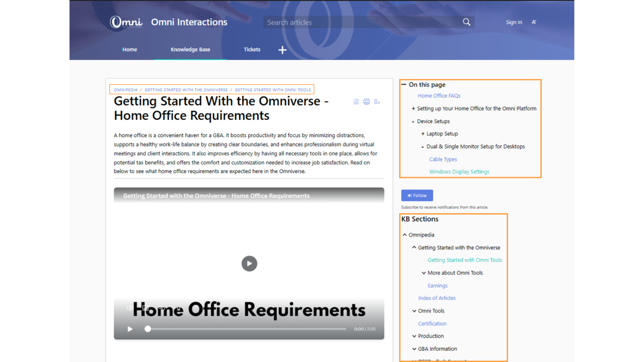644x362 pixels.
Task: Open the font size accessibility icon
Action: coord(534,22)
